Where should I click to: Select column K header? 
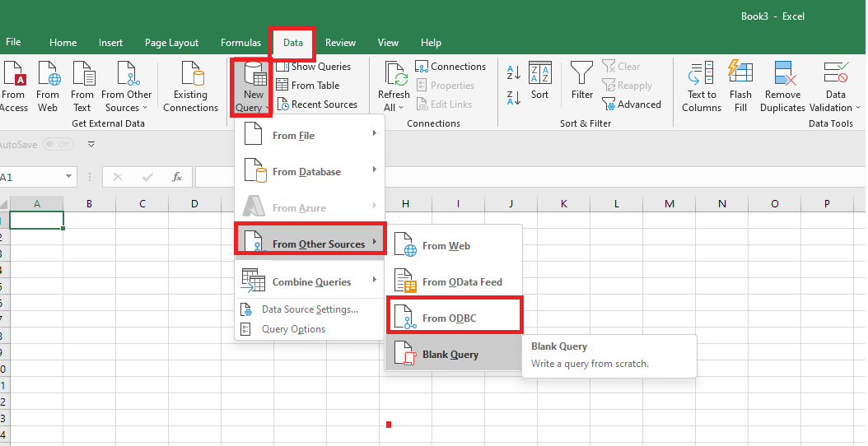(x=563, y=203)
